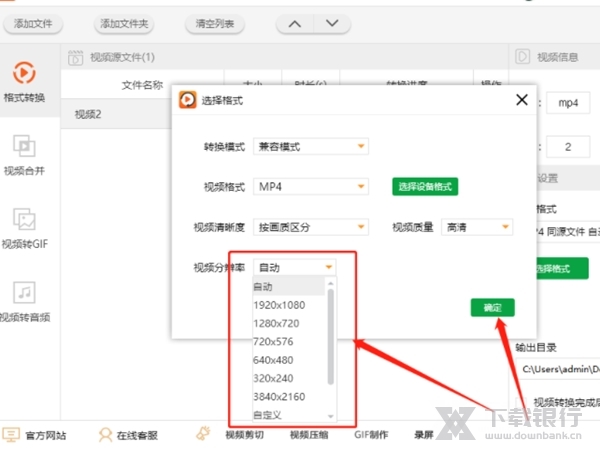This screenshot has width=600, height=449.
Task: Click the 清空列表 button
Action: [215, 24]
